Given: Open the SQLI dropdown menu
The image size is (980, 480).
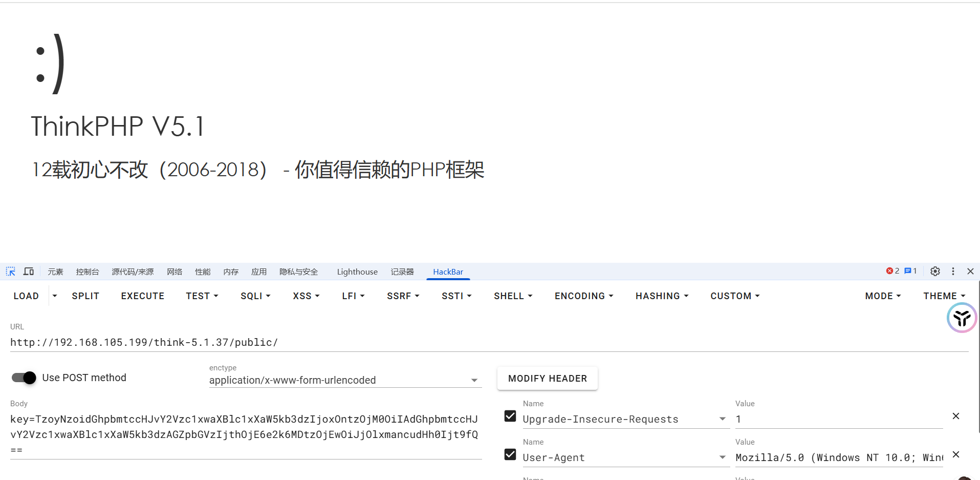Looking at the screenshot, I should coord(255,296).
